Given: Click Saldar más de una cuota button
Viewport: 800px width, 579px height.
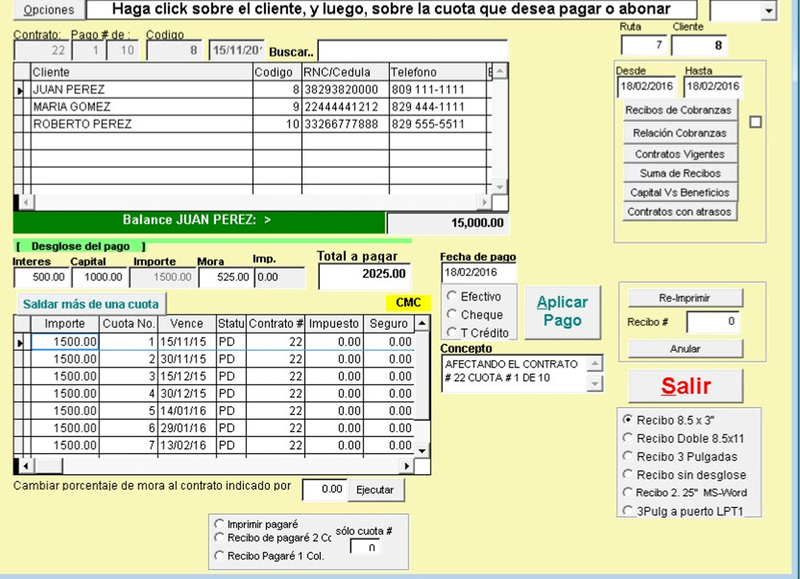Looking at the screenshot, I should pos(91,305).
